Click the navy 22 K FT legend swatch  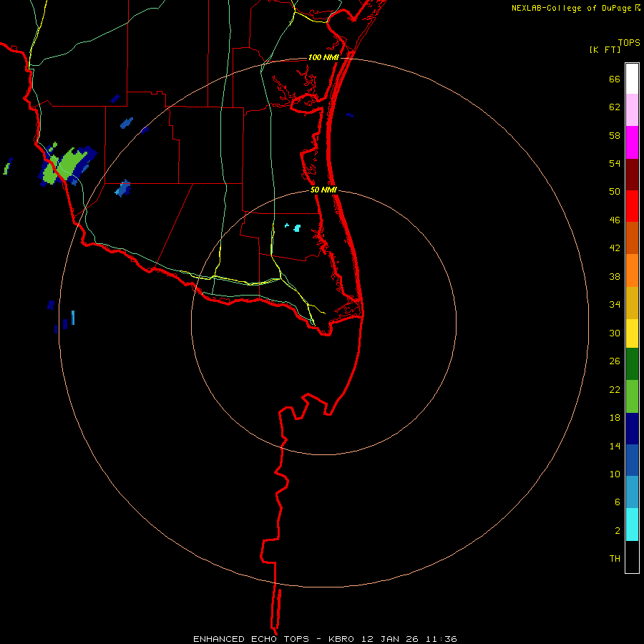632,429
